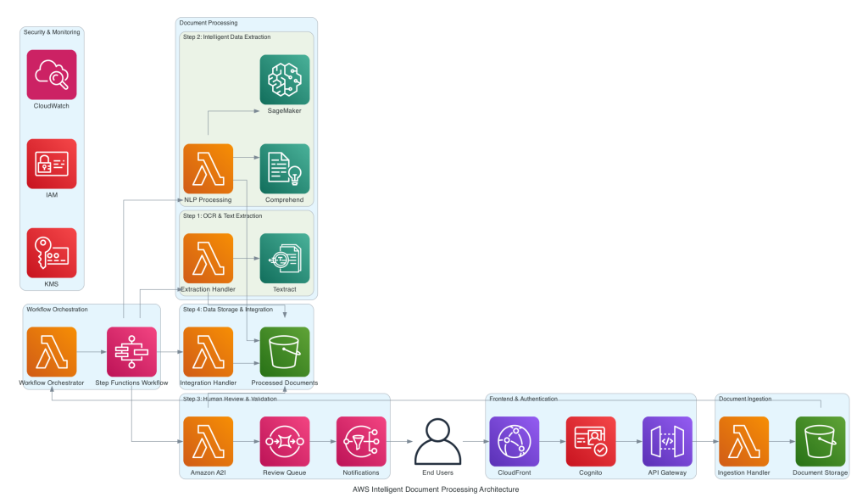868x503 pixels.
Task: Select the Notifications text label
Action: coord(361,472)
